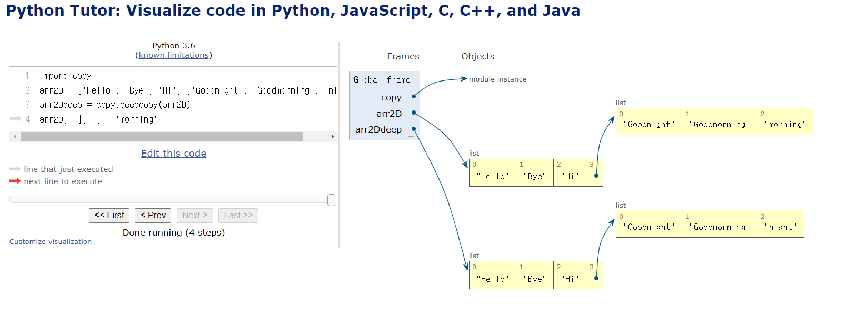Click code line 4 assigning 'morning'
Viewport: 868px width, 336px height.
click(x=98, y=119)
